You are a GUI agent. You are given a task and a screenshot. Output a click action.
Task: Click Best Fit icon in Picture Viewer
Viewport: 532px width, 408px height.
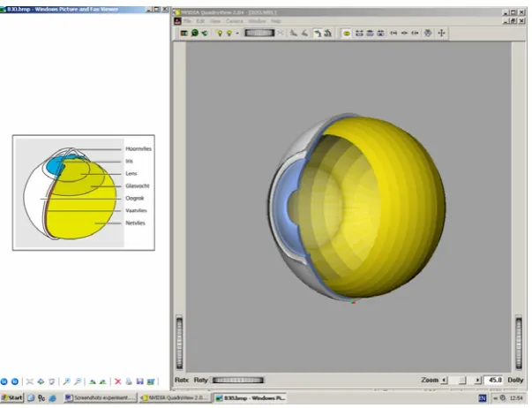(30, 382)
